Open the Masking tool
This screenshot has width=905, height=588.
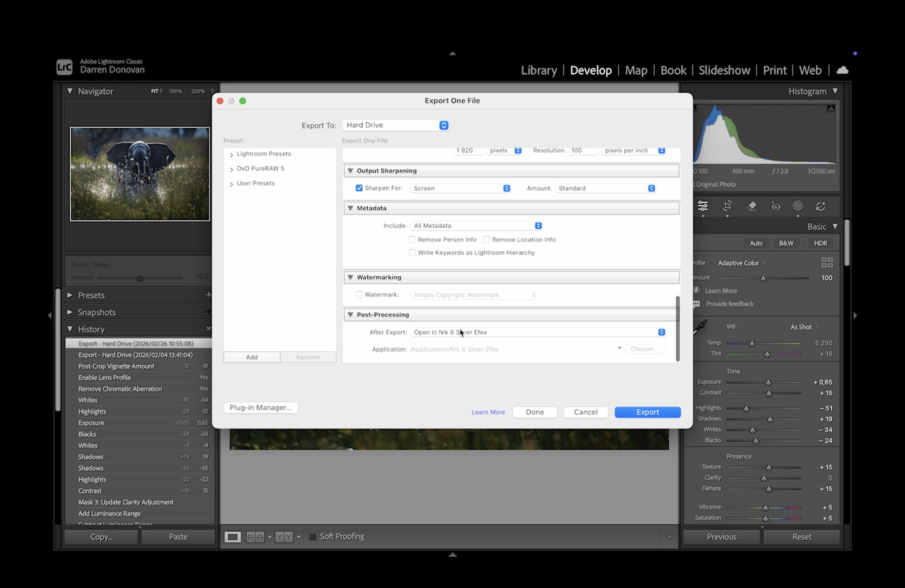click(797, 206)
